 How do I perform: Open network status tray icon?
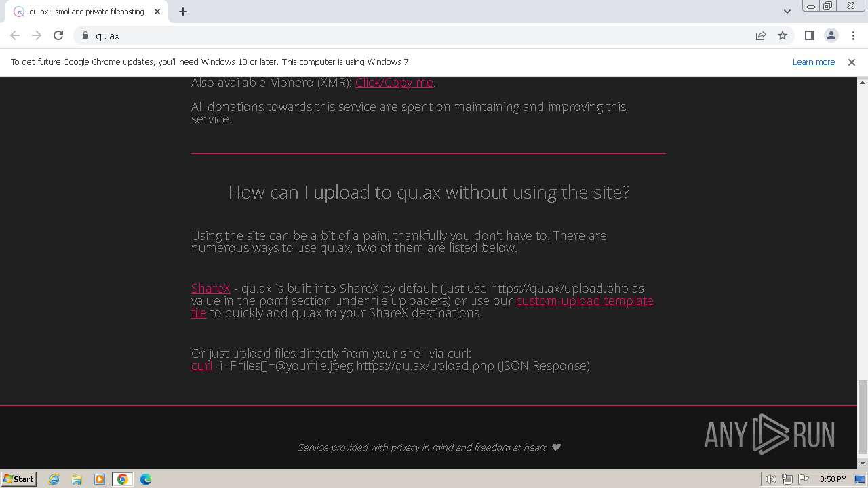coord(787,479)
